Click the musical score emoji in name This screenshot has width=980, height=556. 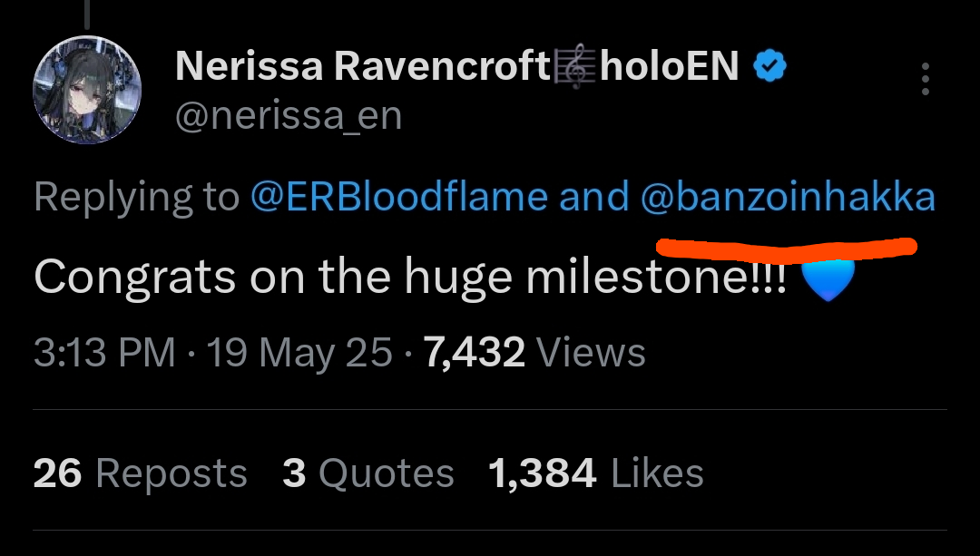(575, 66)
